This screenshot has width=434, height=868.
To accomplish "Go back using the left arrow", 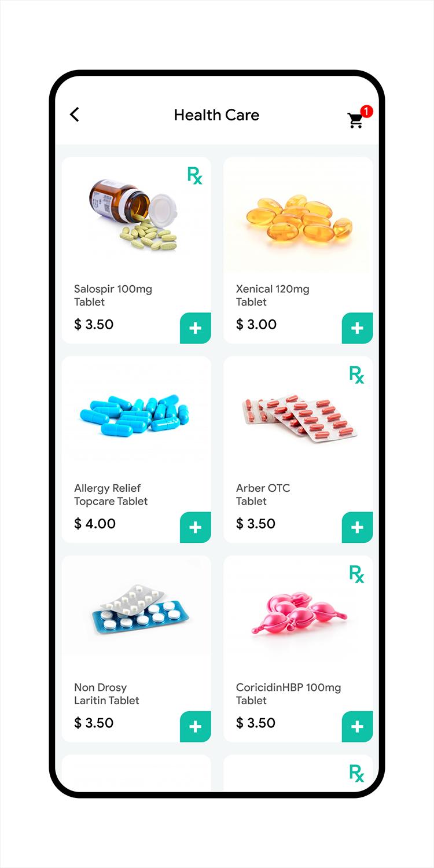I will pos(75,115).
